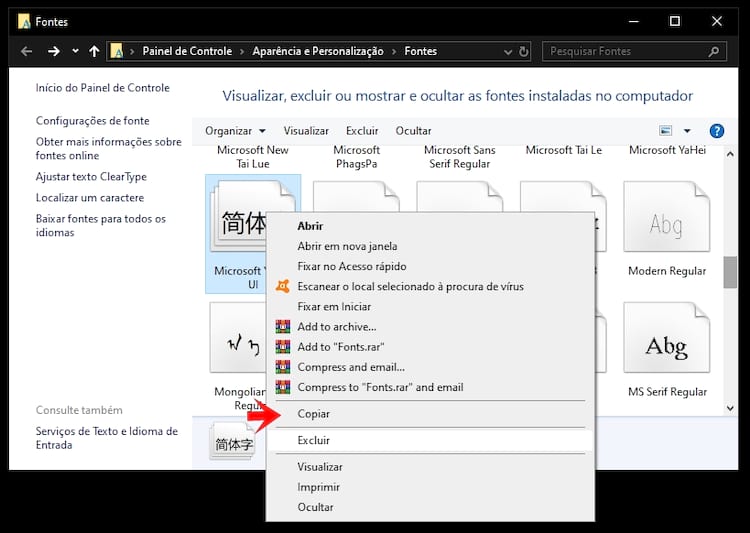
Task: Open Obter mais informações sobre fontes online
Action: [109, 149]
